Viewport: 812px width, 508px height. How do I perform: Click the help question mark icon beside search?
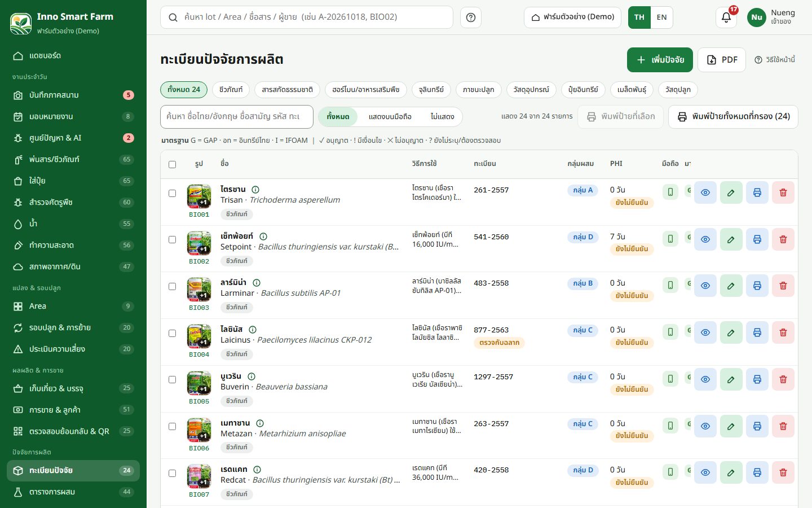tap(471, 17)
